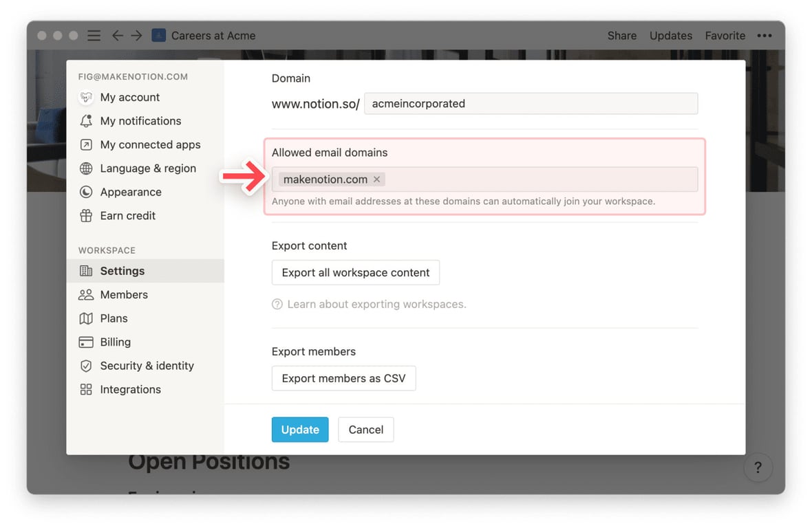Viewport: 812px width, 528px height.
Task: Open Integrations grid icon
Action: click(x=86, y=389)
